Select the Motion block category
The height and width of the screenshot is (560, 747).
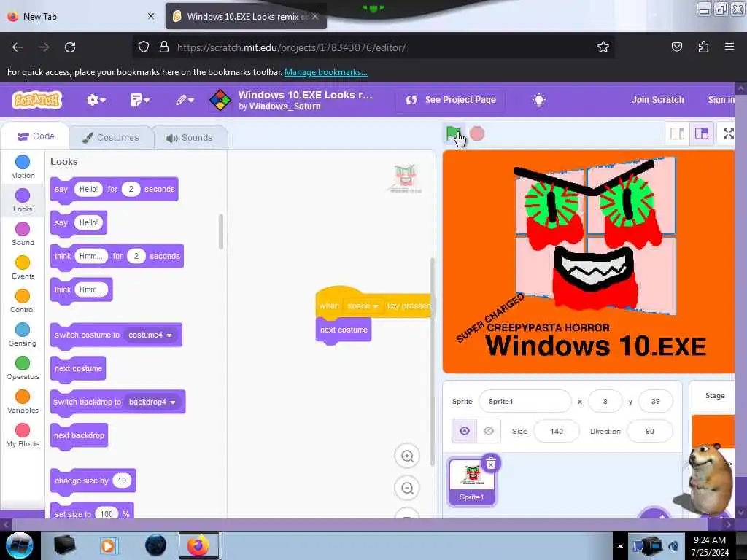[x=23, y=167]
